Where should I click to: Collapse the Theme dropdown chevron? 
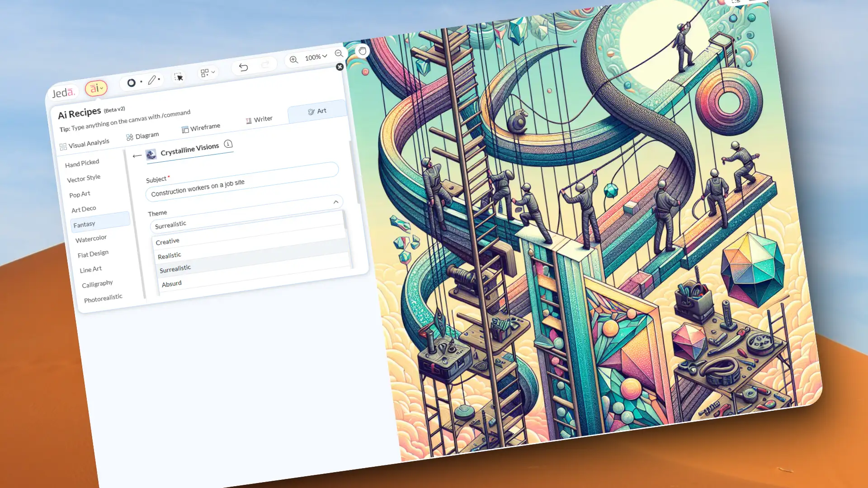coord(336,202)
